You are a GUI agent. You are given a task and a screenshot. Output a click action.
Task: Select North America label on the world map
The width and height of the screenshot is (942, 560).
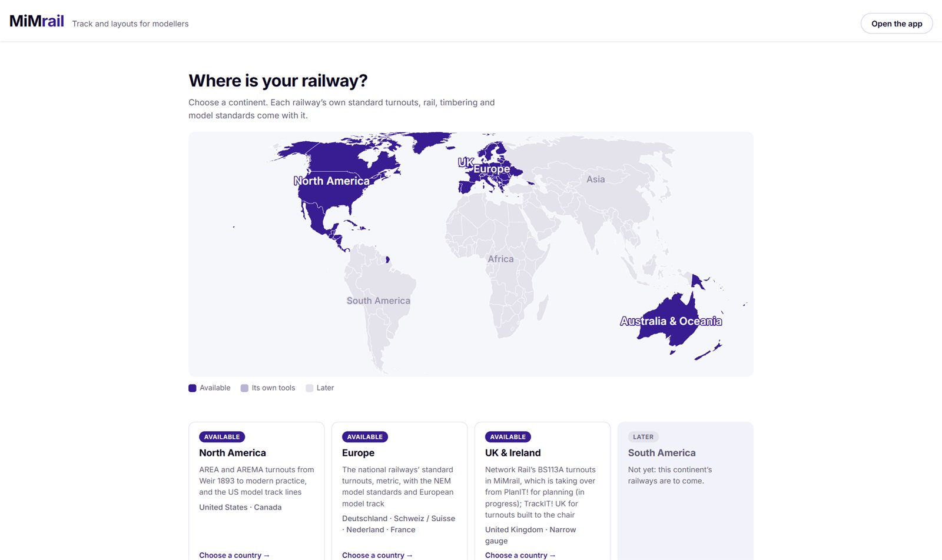[331, 181]
